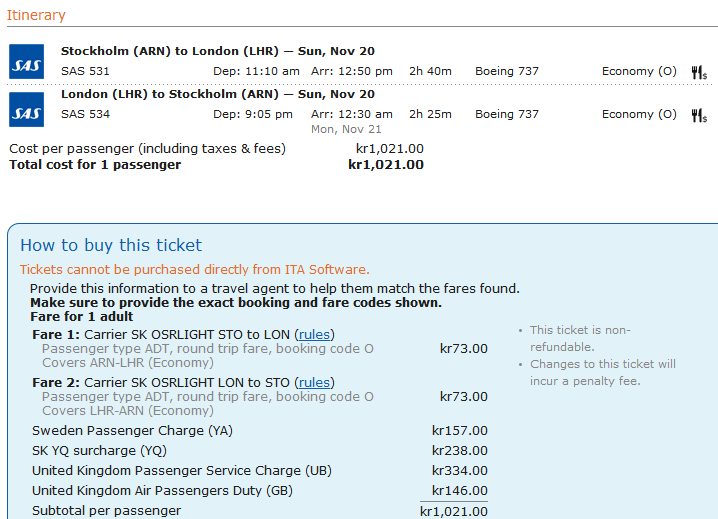The height and width of the screenshot is (519, 718).
Task: Click the "How to buy this ticket" heading
Action: [111, 245]
